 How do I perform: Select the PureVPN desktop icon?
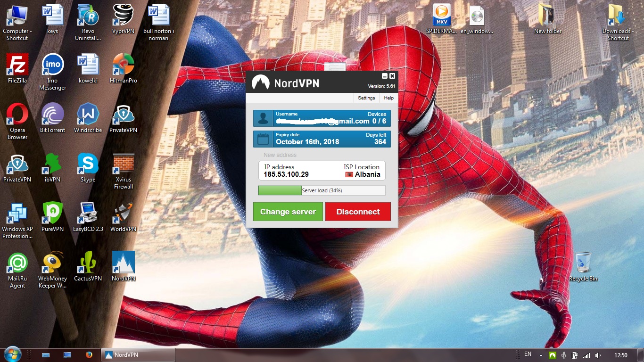click(53, 217)
